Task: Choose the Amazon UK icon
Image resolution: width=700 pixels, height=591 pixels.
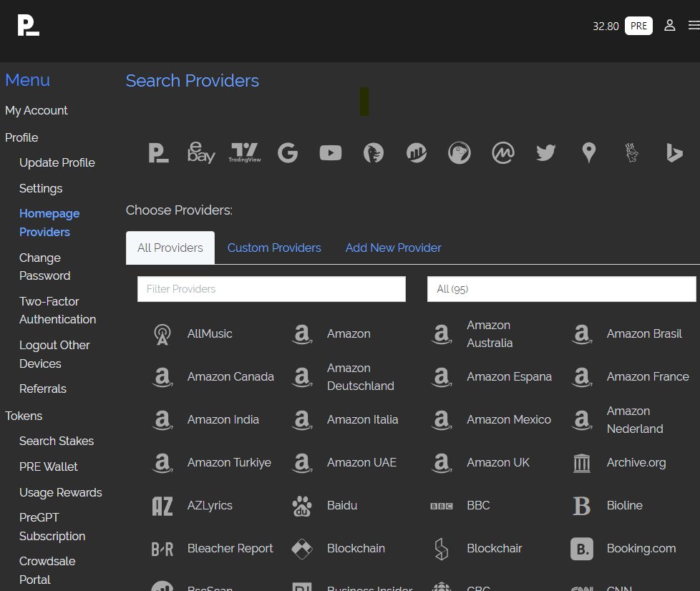Action: point(442,464)
